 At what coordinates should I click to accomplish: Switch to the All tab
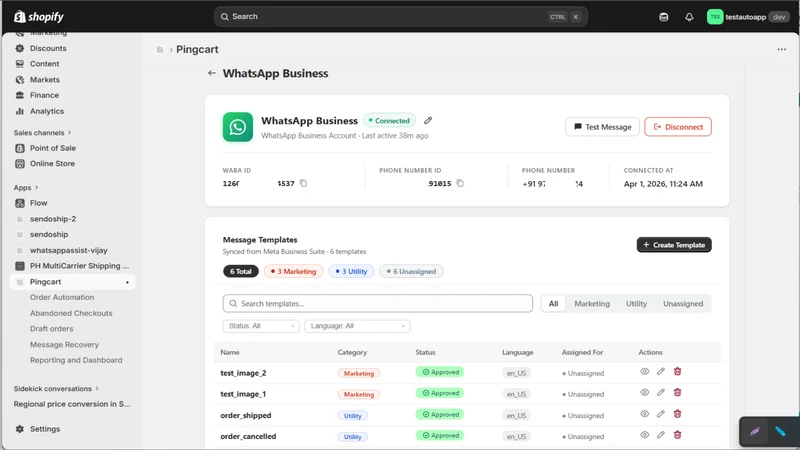(x=553, y=304)
